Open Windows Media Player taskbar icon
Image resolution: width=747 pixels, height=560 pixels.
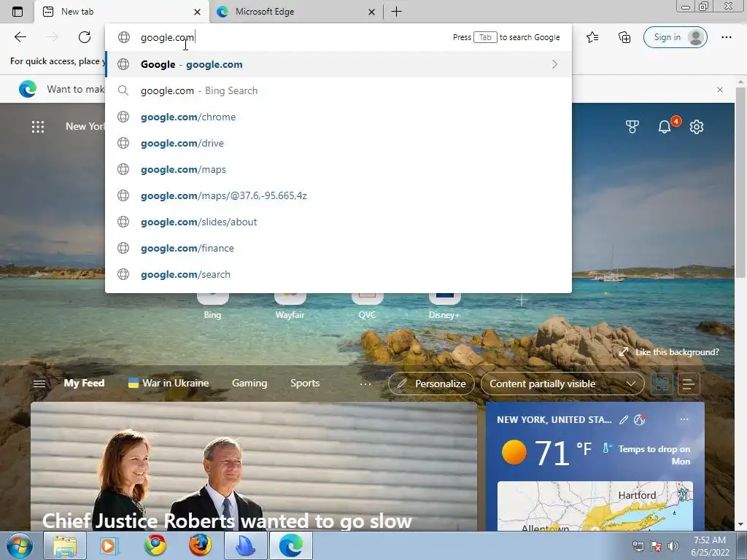pyautogui.click(x=109, y=545)
